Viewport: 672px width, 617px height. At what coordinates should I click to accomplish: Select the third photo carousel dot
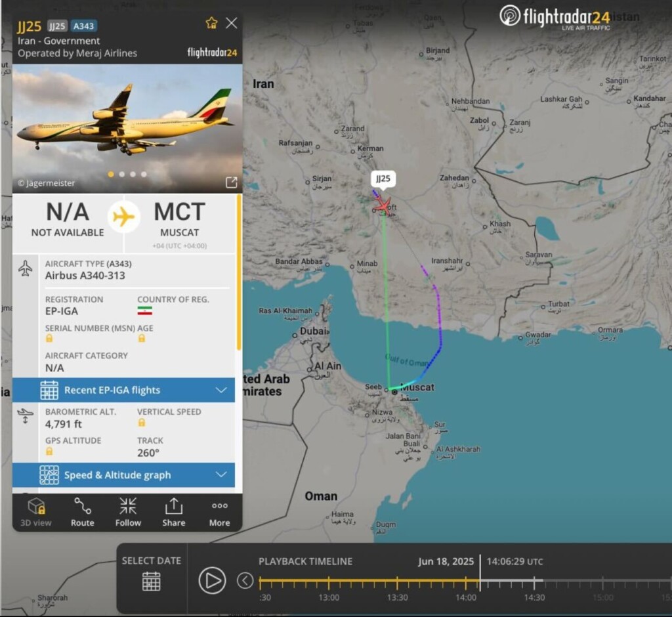point(133,174)
